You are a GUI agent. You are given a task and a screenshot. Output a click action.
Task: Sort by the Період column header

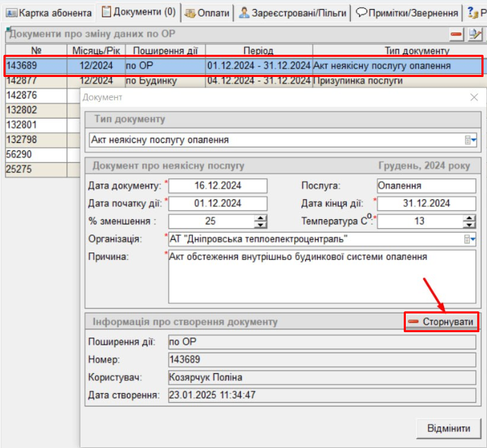tap(258, 51)
